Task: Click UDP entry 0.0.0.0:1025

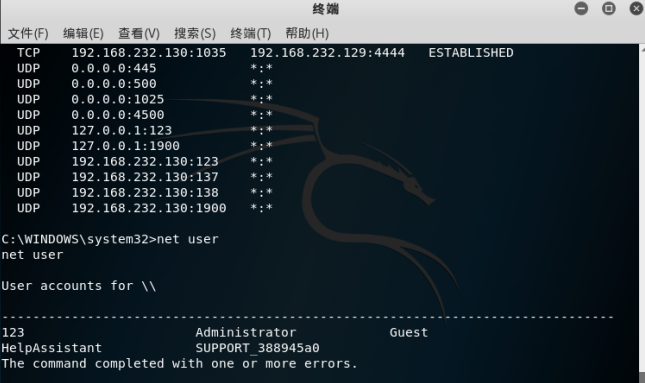Action: coord(118,99)
